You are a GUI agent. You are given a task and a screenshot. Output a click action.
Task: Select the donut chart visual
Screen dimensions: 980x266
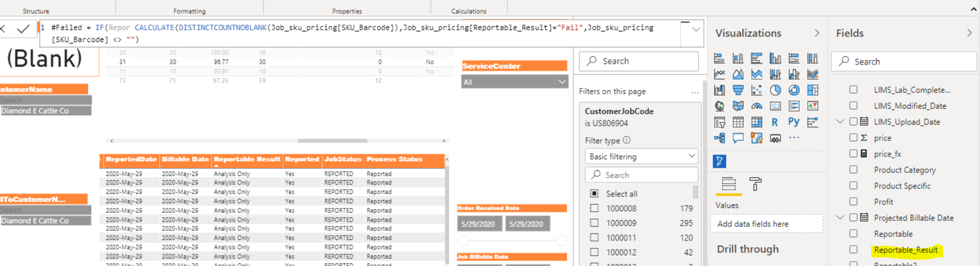pos(794,91)
